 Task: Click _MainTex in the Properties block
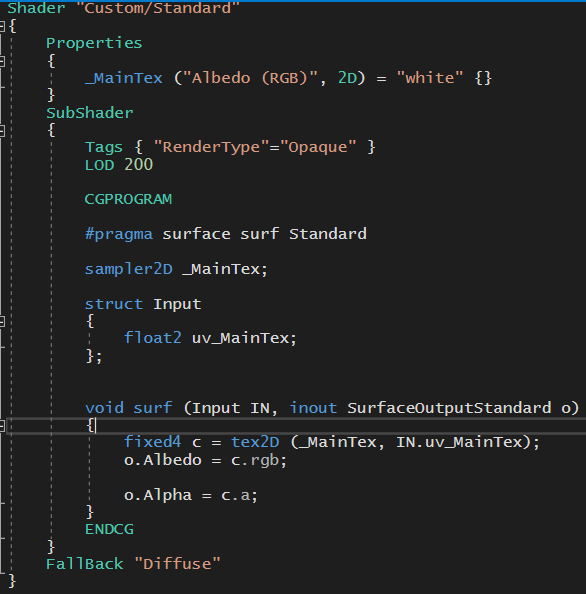point(123,78)
